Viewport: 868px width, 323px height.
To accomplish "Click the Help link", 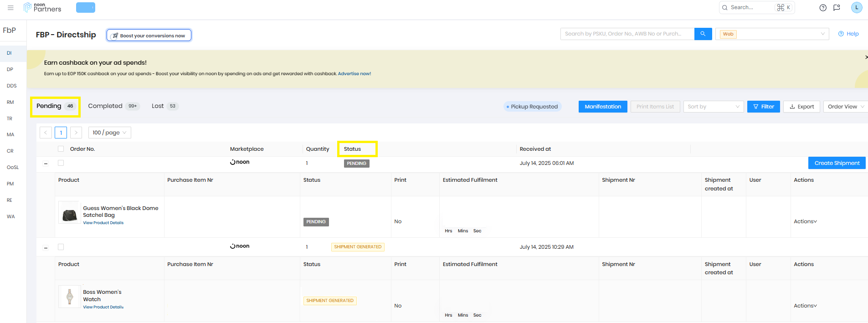I will (848, 34).
